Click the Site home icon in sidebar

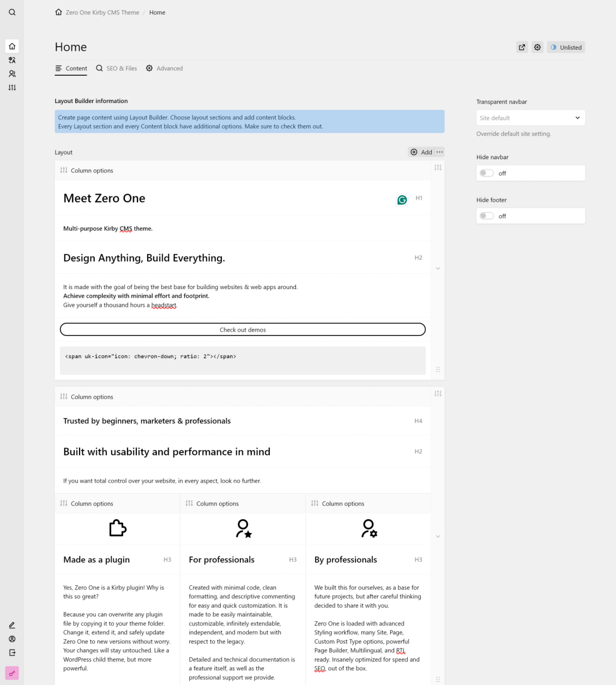12,46
